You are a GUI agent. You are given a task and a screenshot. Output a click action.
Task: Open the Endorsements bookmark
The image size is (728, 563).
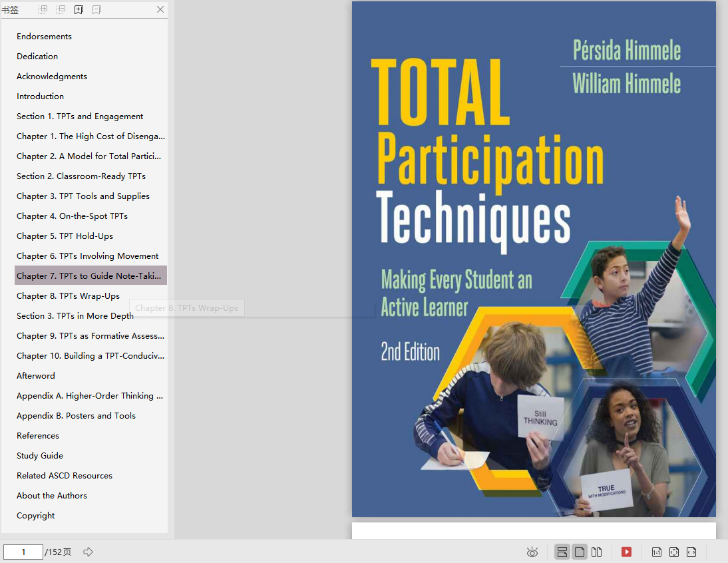pos(44,36)
